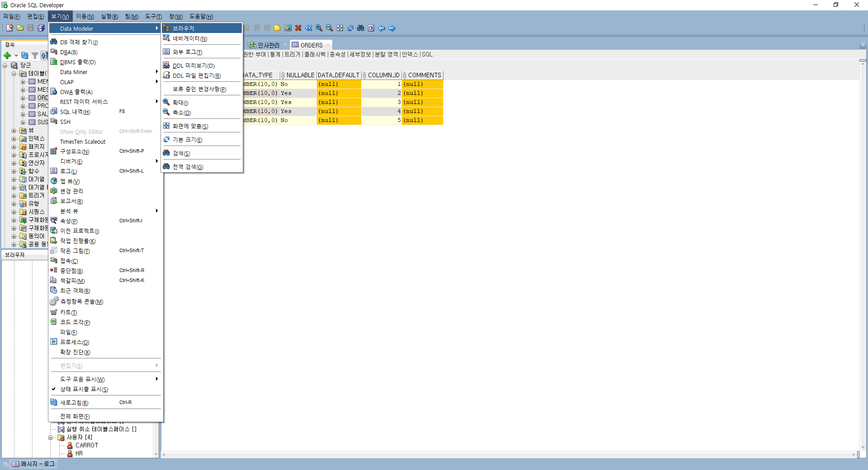
Task: Click COLUMN_ID cell with value 5
Action: click(382, 120)
